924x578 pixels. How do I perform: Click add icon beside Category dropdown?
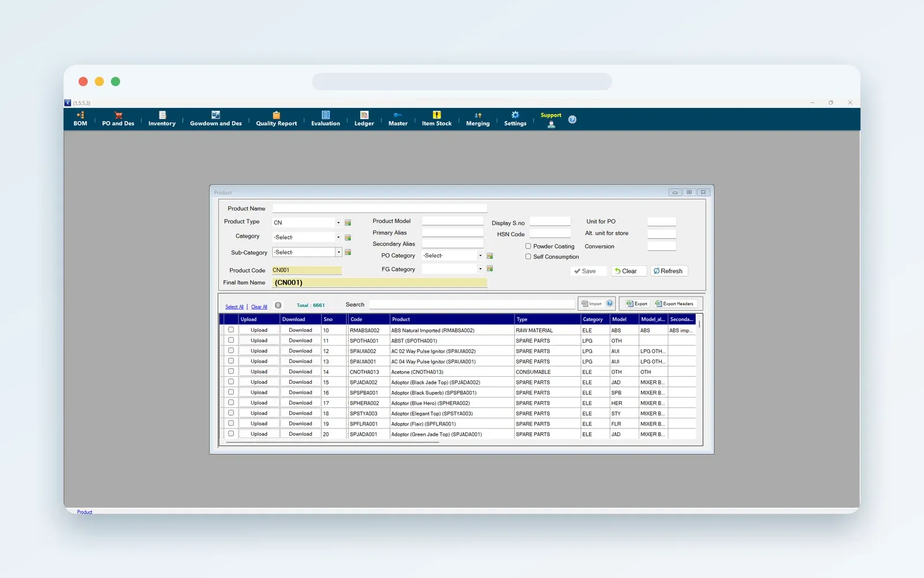click(348, 238)
